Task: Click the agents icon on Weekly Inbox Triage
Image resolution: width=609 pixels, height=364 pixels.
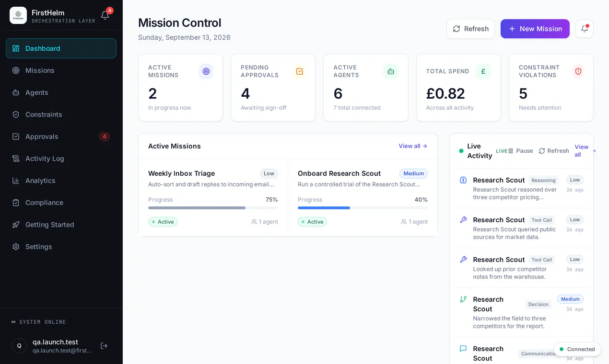Action: (254, 222)
